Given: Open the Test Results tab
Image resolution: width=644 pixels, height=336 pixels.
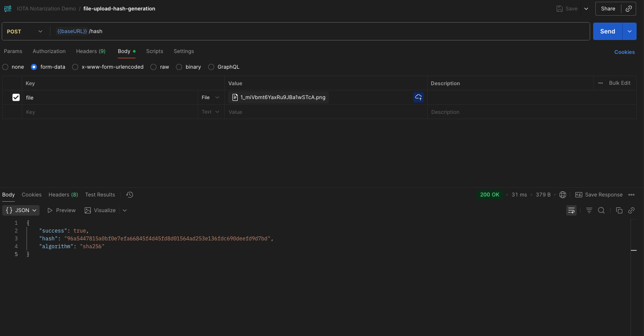Looking at the screenshot, I should pyautogui.click(x=100, y=195).
